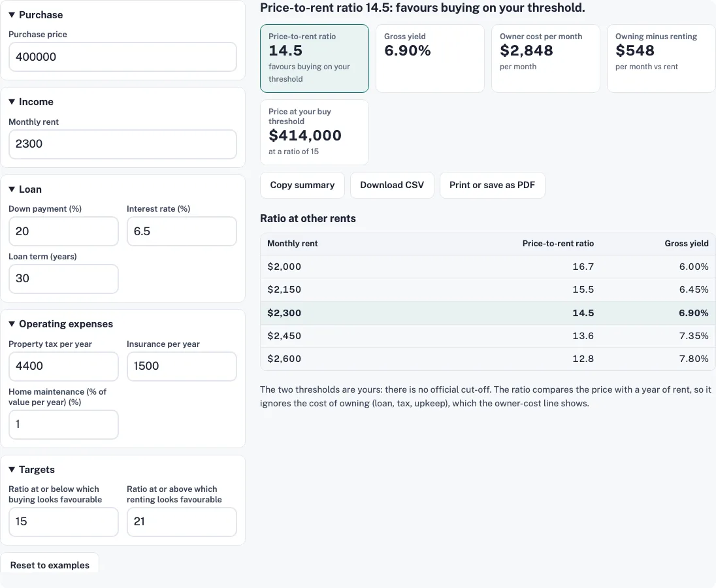Click the 6.45% gross yield value
This screenshot has width=716, height=588.
click(694, 289)
